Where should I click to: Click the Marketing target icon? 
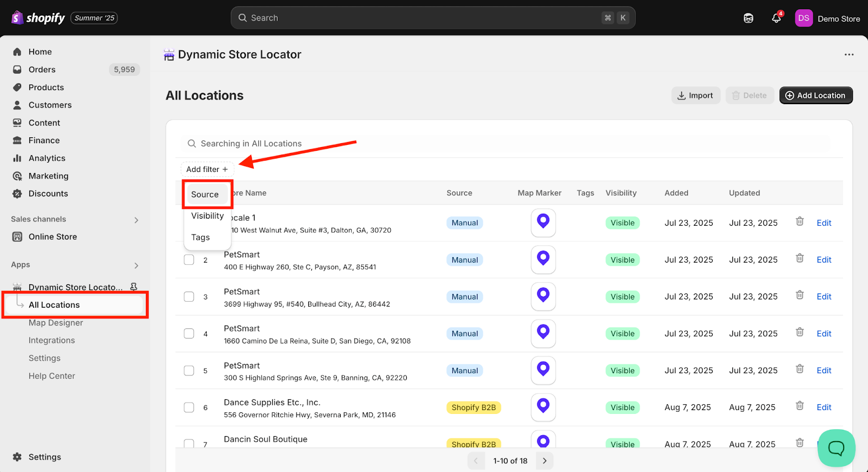(17, 176)
